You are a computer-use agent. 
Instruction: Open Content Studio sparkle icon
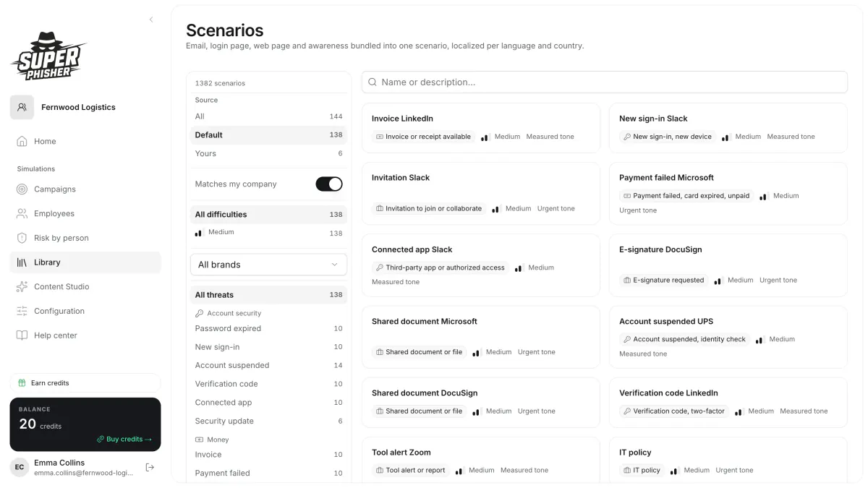pos(22,287)
